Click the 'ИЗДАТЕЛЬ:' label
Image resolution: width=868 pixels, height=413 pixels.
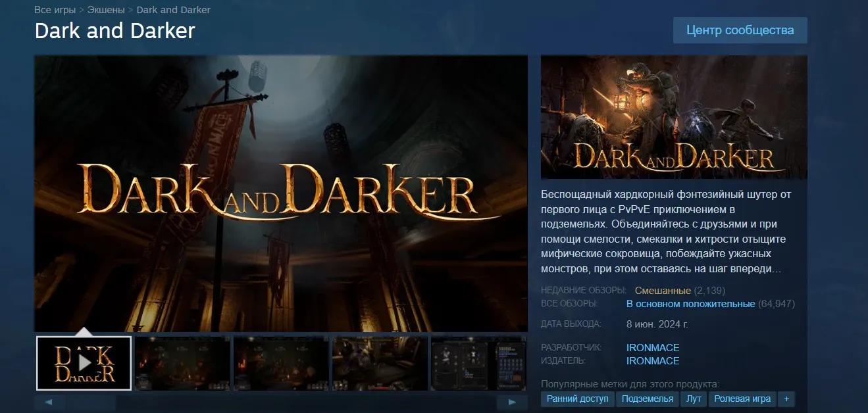point(563,360)
